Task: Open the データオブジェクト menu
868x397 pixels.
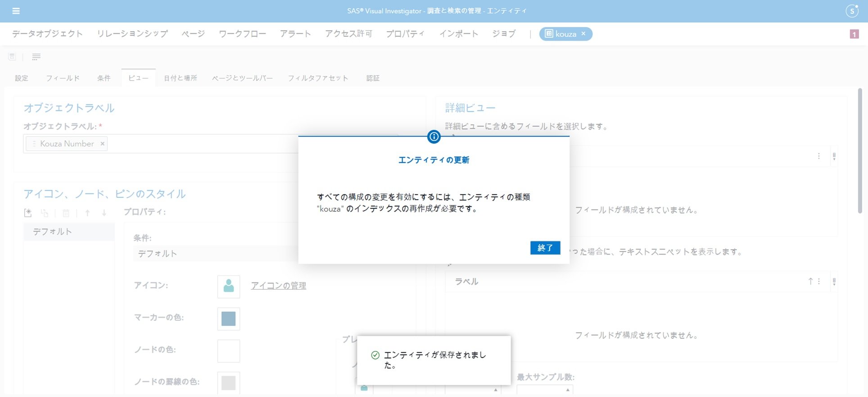Action: coord(47,34)
